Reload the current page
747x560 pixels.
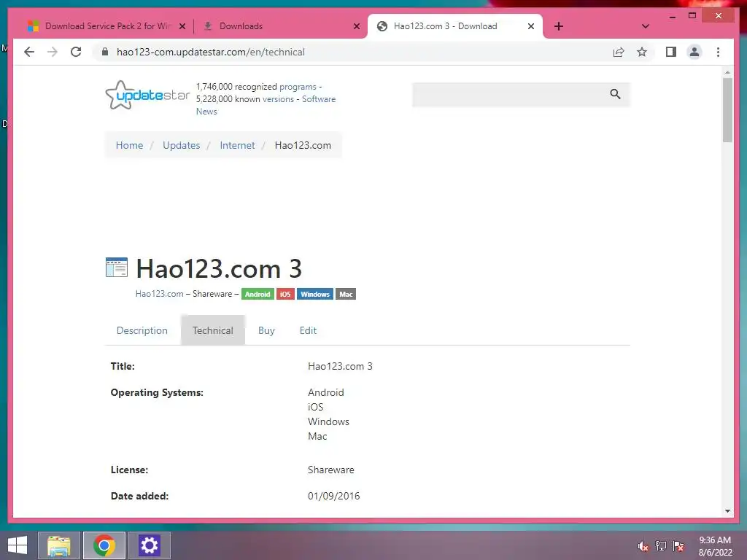(76, 52)
